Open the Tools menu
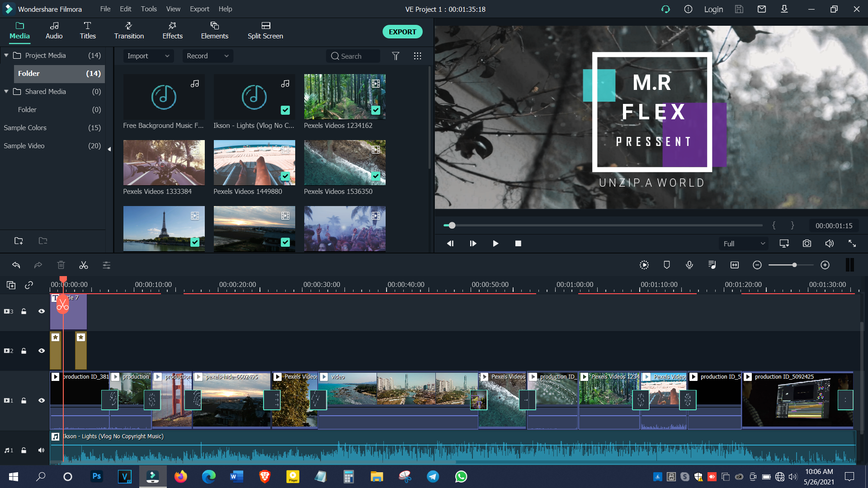 (x=149, y=9)
